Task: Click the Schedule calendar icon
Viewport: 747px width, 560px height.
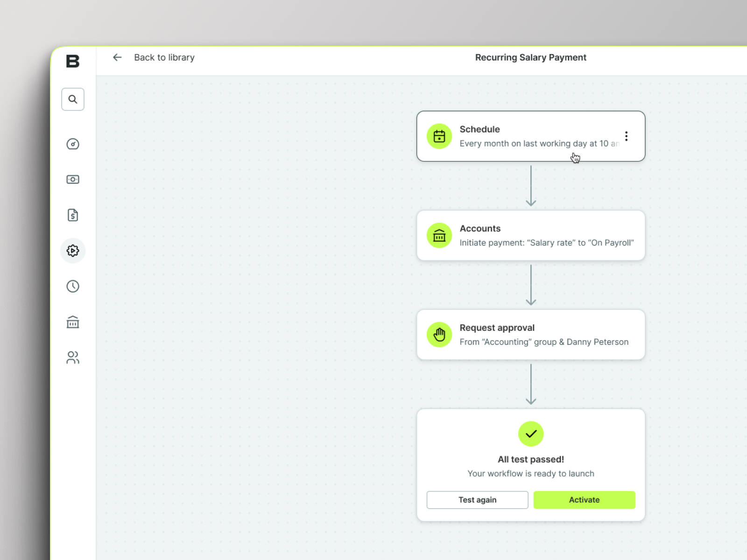Action: coord(439,136)
